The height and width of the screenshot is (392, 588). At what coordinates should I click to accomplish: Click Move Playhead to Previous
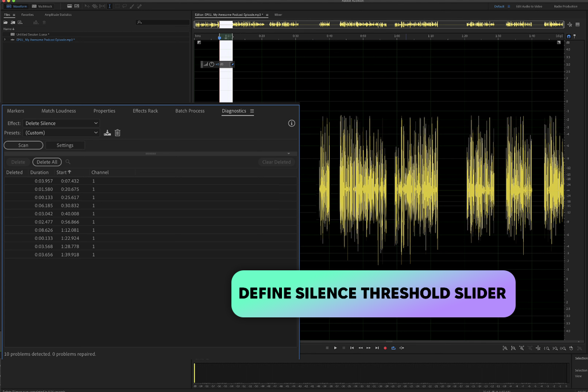click(352, 348)
